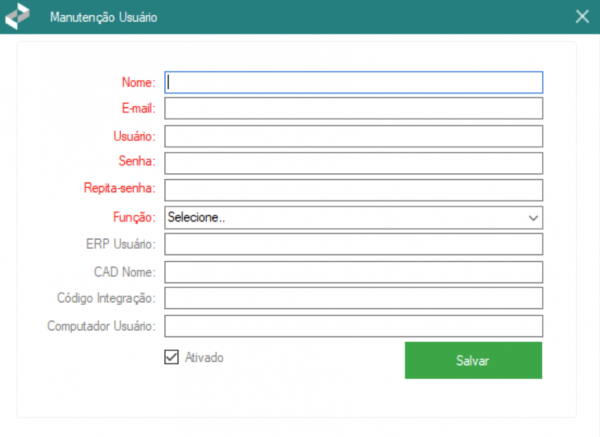Click the Computador Usuário label
This screenshot has width=600, height=437.
[101, 326]
